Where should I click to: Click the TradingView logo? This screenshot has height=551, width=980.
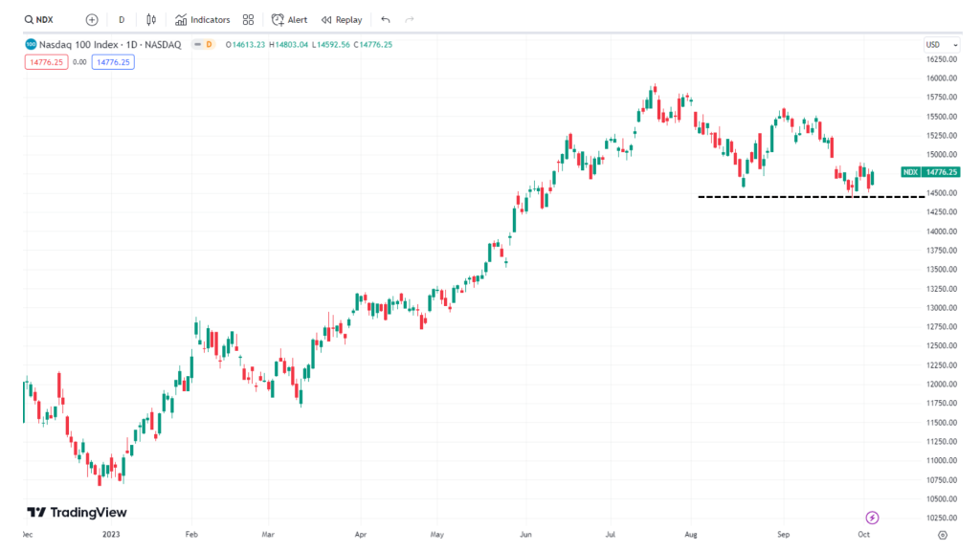click(77, 513)
